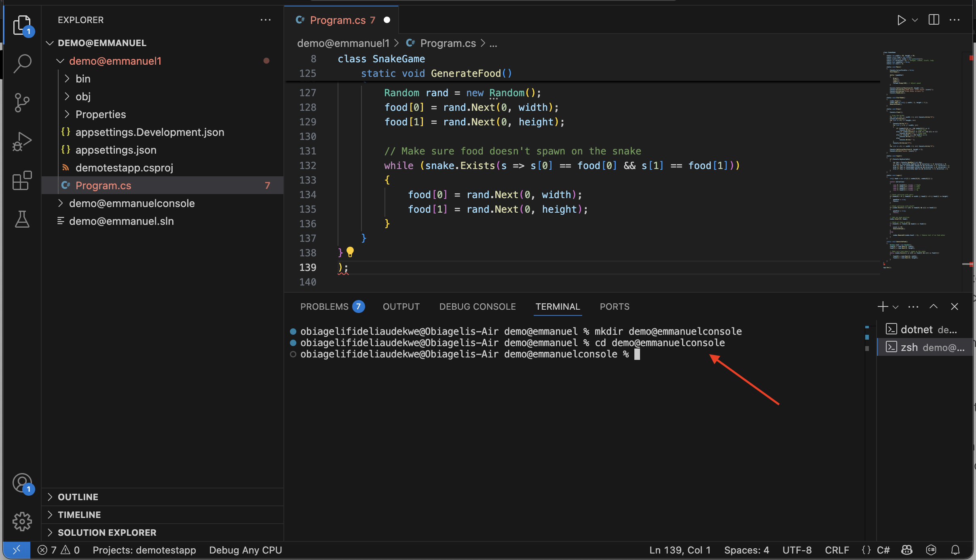Click the notifications bell icon
Image resolution: width=976 pixels, height=560 pixels.
coord(955,550)
